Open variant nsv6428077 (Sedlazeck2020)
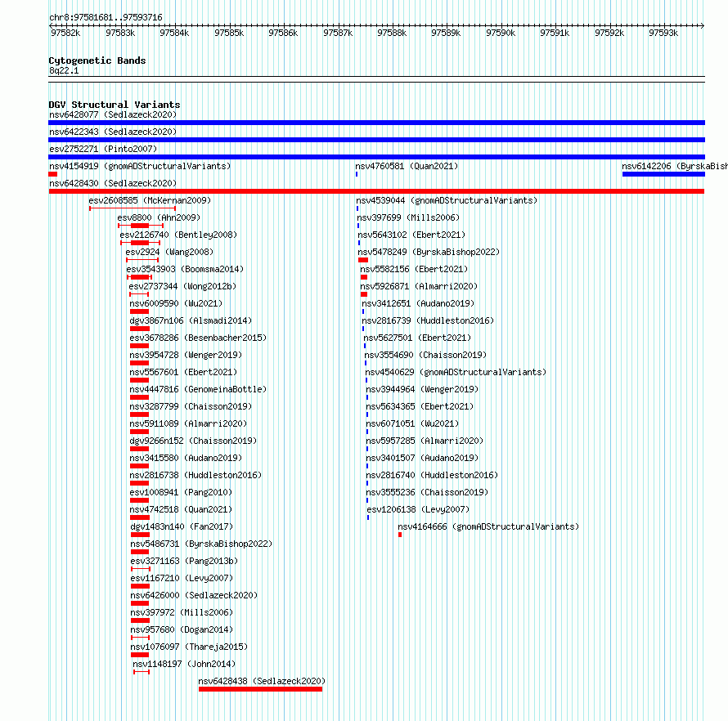This screenshot has width=728, height=721. (113, 114)
